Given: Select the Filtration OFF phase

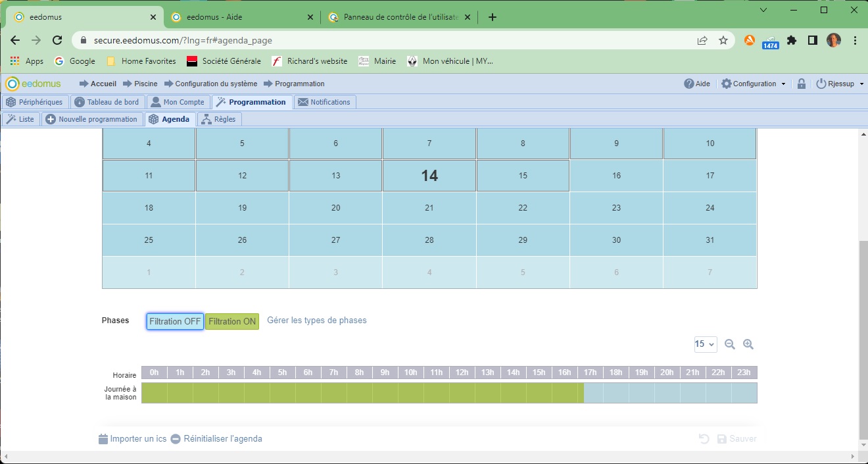Looking at the screenshot, I should [175, 321].
